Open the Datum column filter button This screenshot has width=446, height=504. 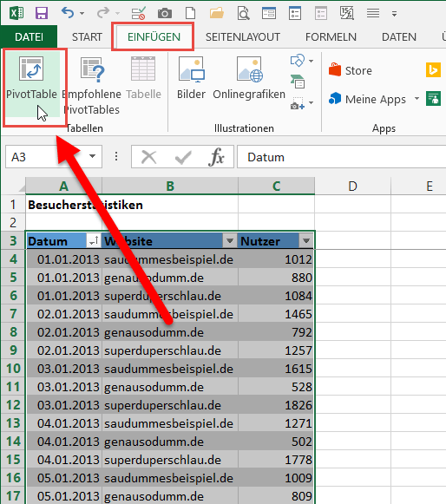pyautogui.click(x=94, y=241)
